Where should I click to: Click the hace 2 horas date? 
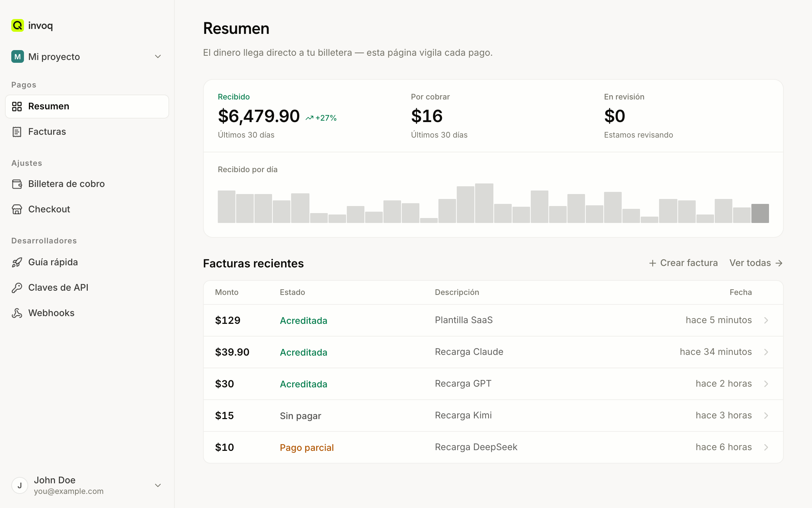coord(724,383)
